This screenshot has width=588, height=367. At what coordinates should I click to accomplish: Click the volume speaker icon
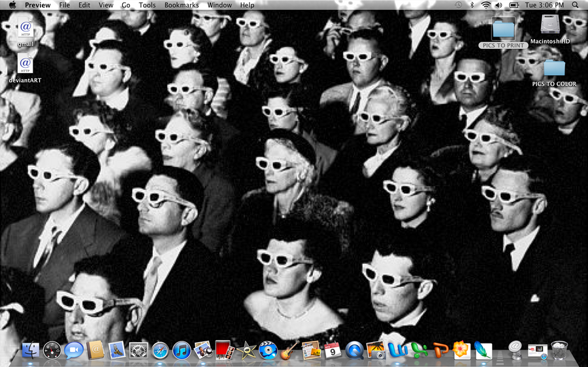point(498,5)
